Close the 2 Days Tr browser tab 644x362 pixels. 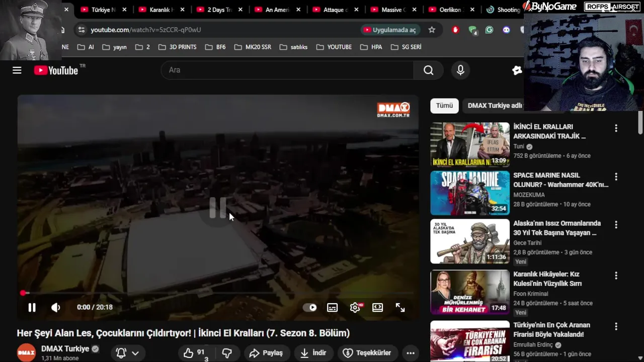pos(240,10)
